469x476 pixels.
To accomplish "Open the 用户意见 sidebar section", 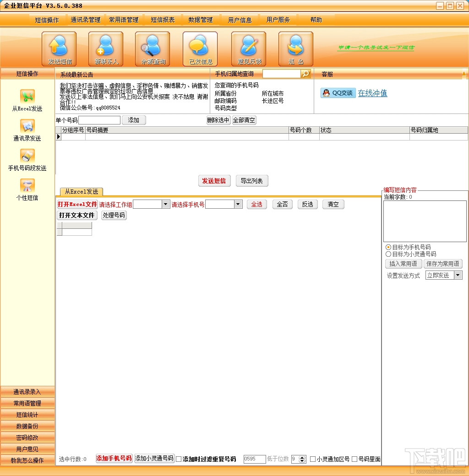I will (27, 449).
